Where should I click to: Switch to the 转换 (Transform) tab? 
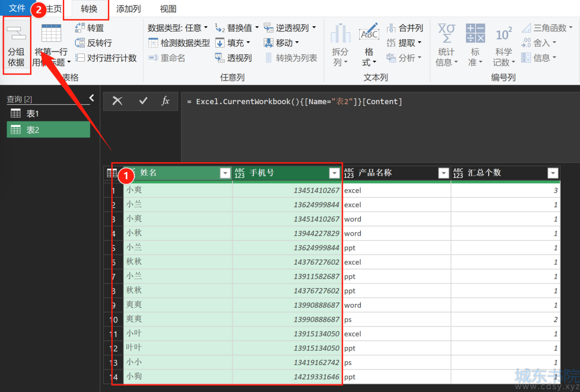pos(89,9)
